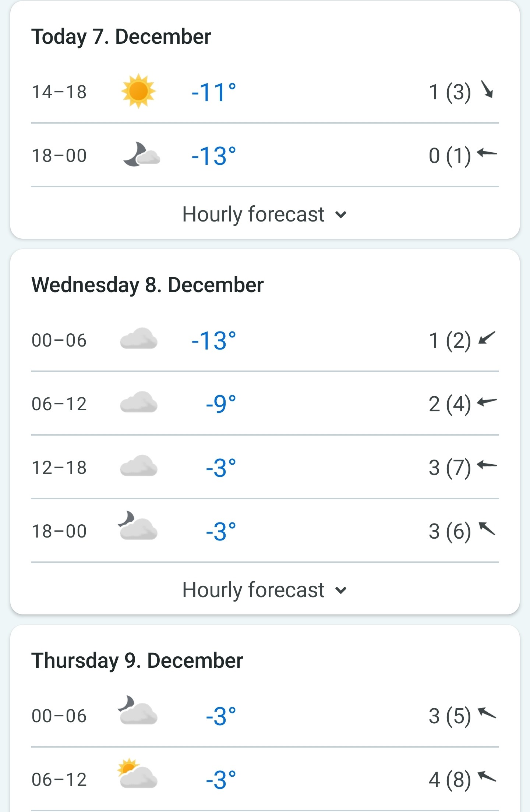The height and width of the screenshot is (812, 530).
Task: Select the Wednesday 06–12 time period row
Action: pos(265,404)
